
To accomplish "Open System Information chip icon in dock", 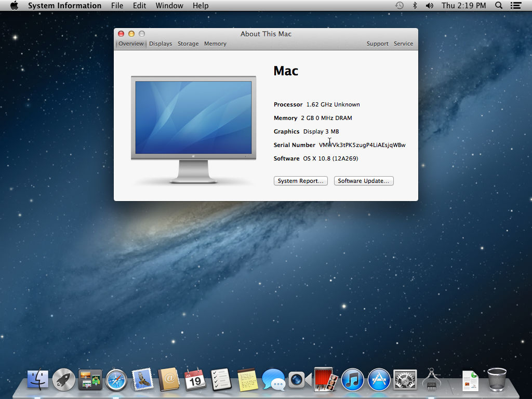I will (x=431, y=379).
